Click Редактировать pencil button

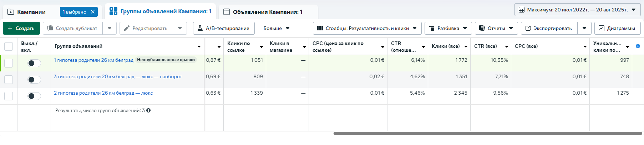click(x=146, y=28)
